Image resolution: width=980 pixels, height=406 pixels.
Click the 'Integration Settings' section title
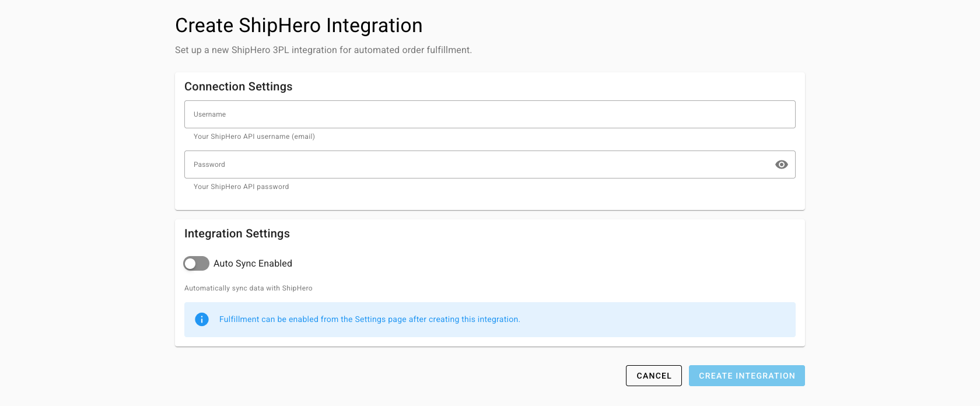[x=237, y=233]
